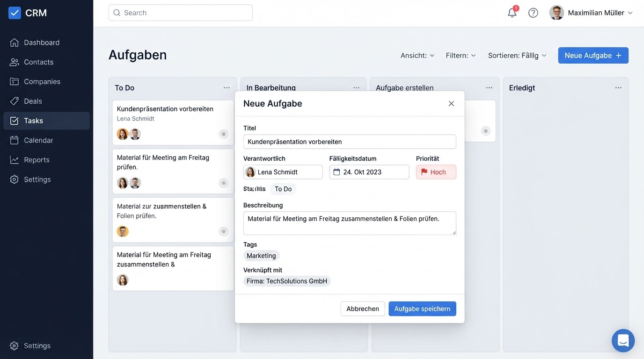The height and width of the screenshot is (359, 644).
Task: Open the chat widget bubble
Action: (623, 340)
